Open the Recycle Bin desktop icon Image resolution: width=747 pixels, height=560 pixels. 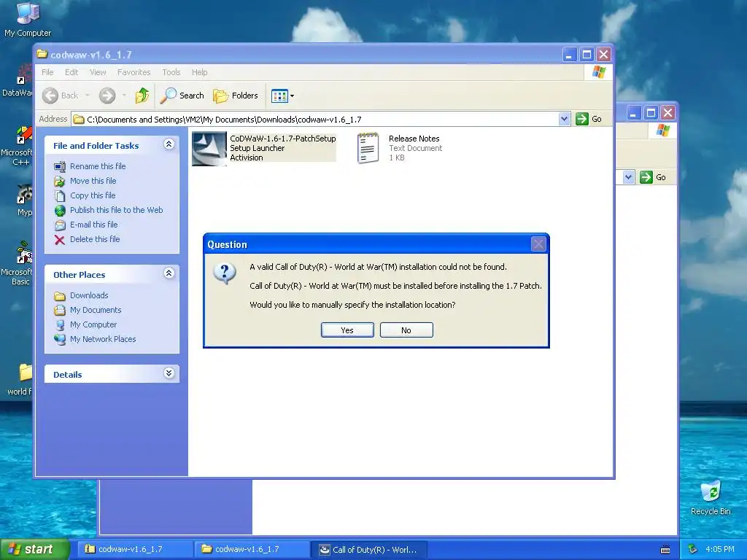[711, 497]
